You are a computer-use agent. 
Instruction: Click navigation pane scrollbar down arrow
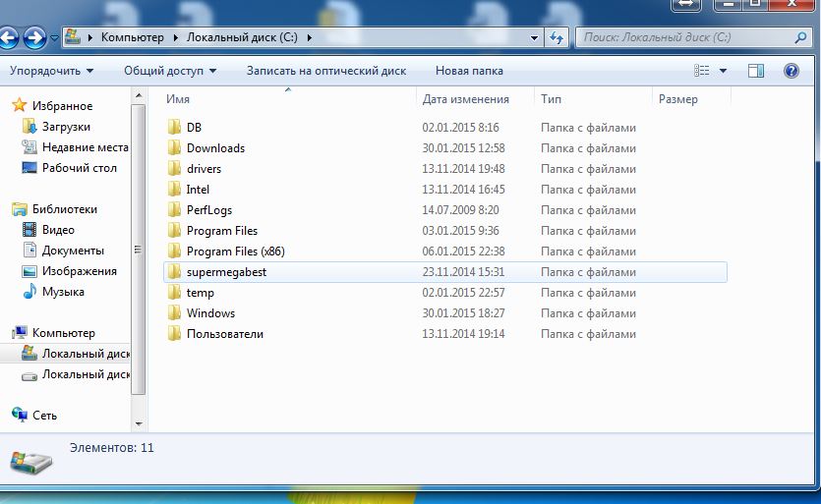(139, 423)
